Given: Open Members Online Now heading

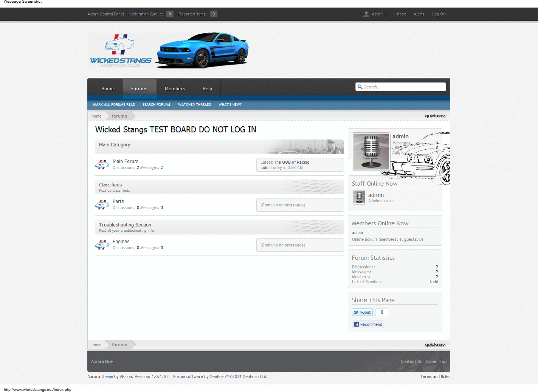Looking at the screenshot, I should (x=380, y=223).
